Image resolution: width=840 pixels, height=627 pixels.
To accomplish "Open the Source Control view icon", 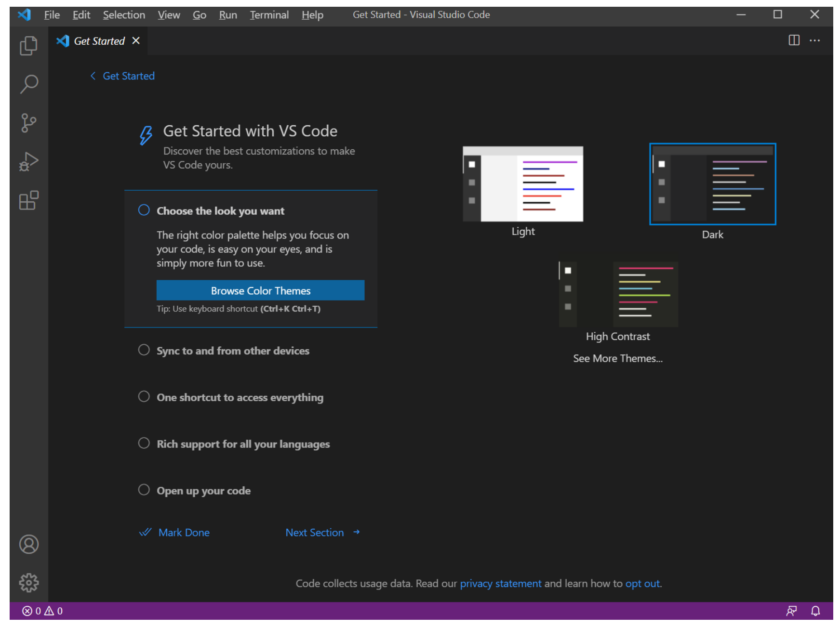I will point(28,123).
